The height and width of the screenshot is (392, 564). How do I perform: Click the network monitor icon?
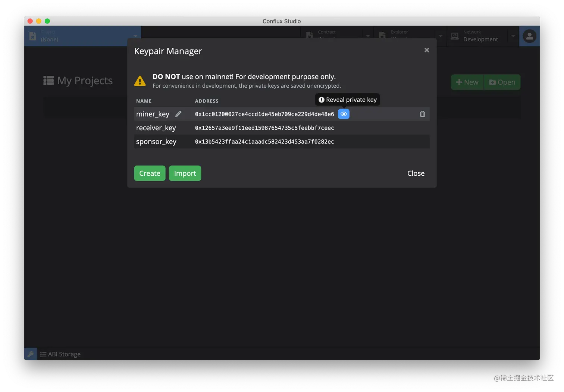(455, 36)
